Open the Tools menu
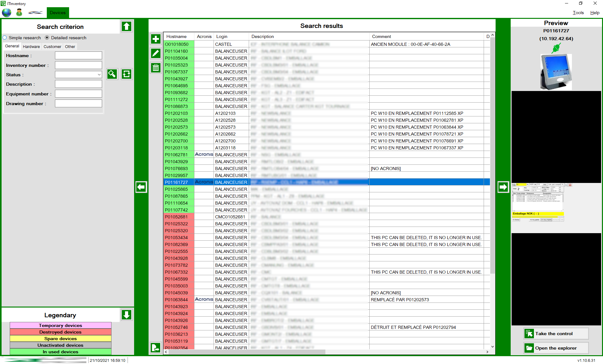 (578, 13)
